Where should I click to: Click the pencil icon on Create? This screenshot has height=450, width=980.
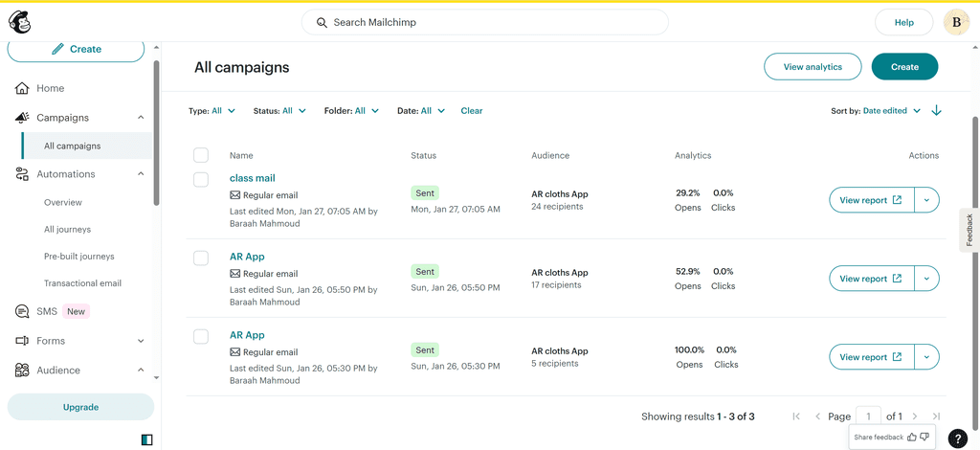tap(58, 49)
